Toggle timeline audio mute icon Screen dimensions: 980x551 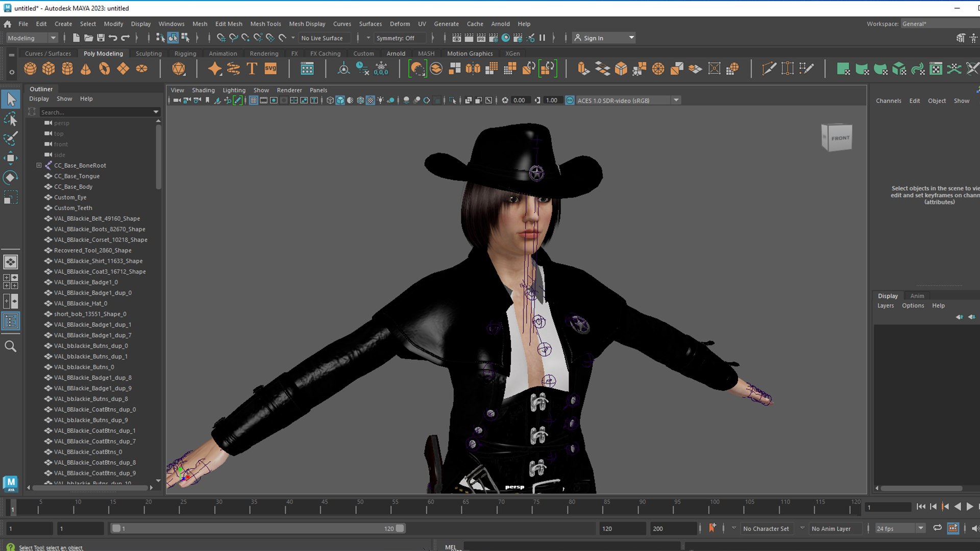[x=975, y=528]
